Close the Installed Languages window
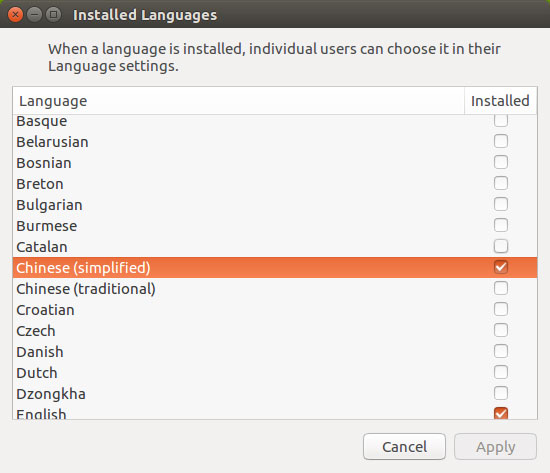 (x=15, y=15)
